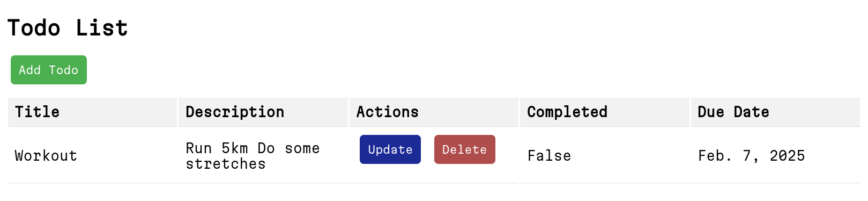The image size is (868, 201).
Task: Click the word Todo on the green button
Action: [x=64, y=70]
